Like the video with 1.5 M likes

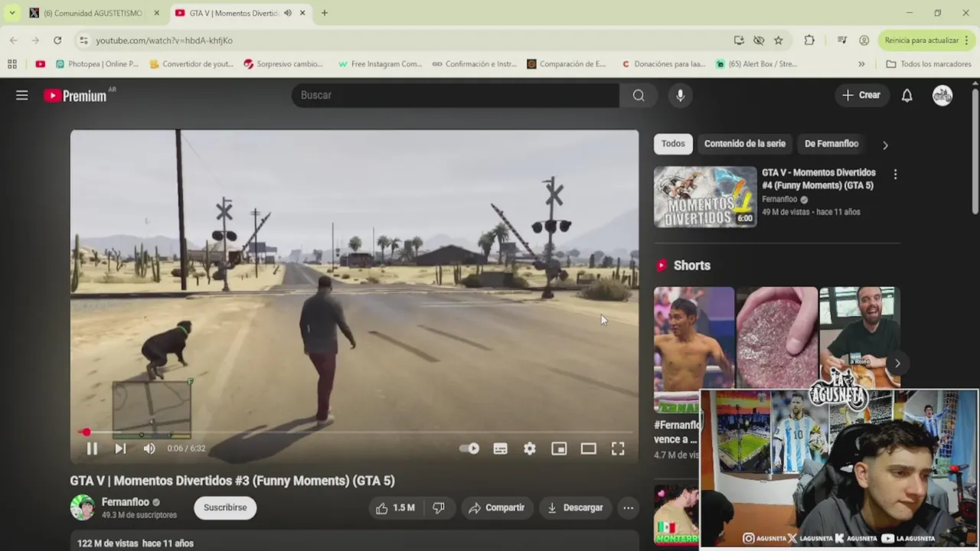click(x=395, y=507)
